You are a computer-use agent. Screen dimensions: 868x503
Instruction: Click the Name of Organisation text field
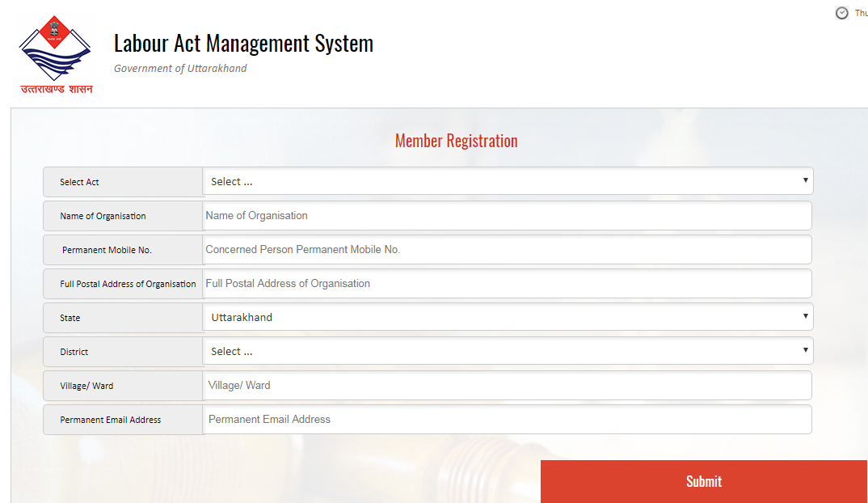(x=507, y=216)
